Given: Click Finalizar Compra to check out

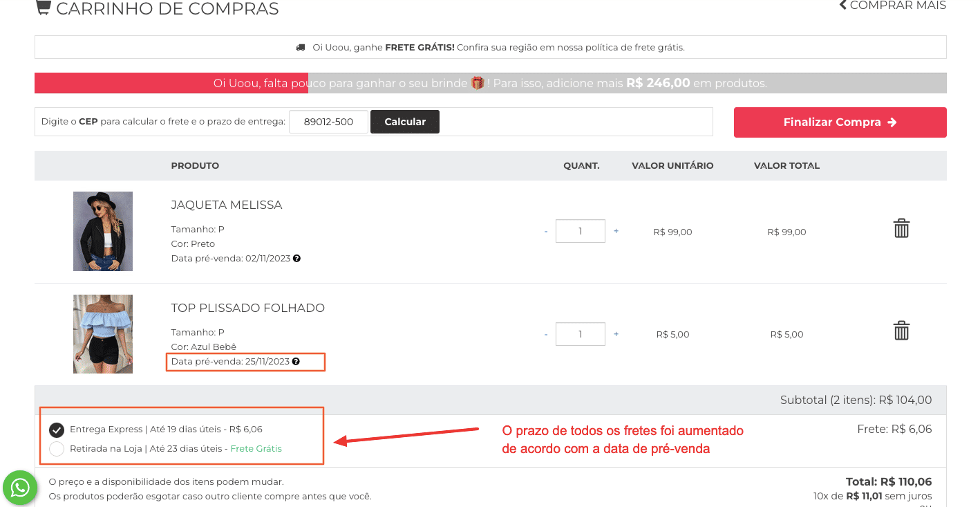Looking at the screenshot, I should click(x=840, y=122).
